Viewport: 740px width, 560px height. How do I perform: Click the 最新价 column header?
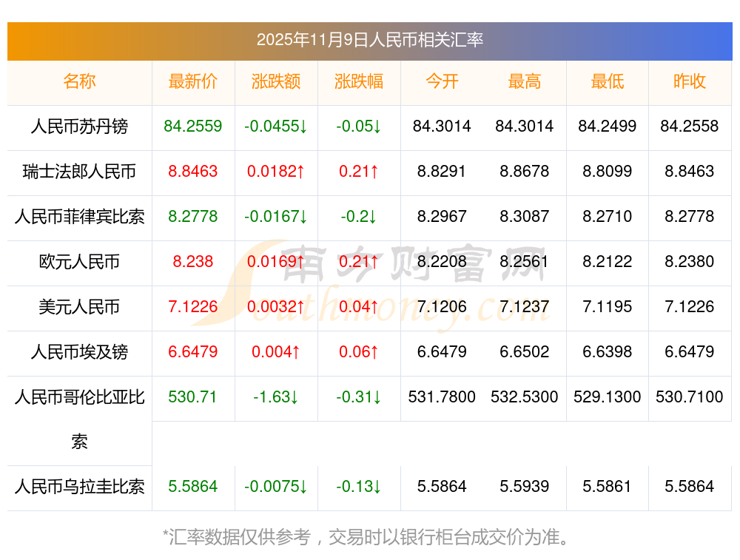193,81
